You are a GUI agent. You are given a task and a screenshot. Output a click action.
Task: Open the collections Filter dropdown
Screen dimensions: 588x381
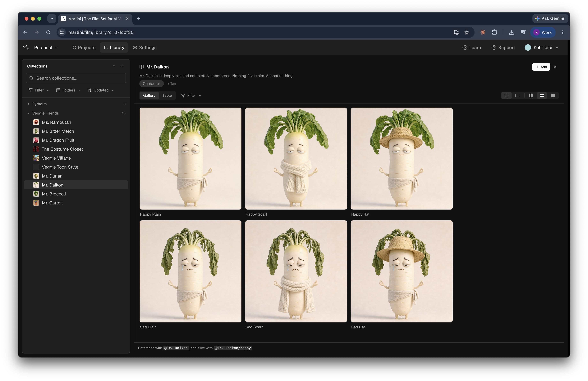39,90
